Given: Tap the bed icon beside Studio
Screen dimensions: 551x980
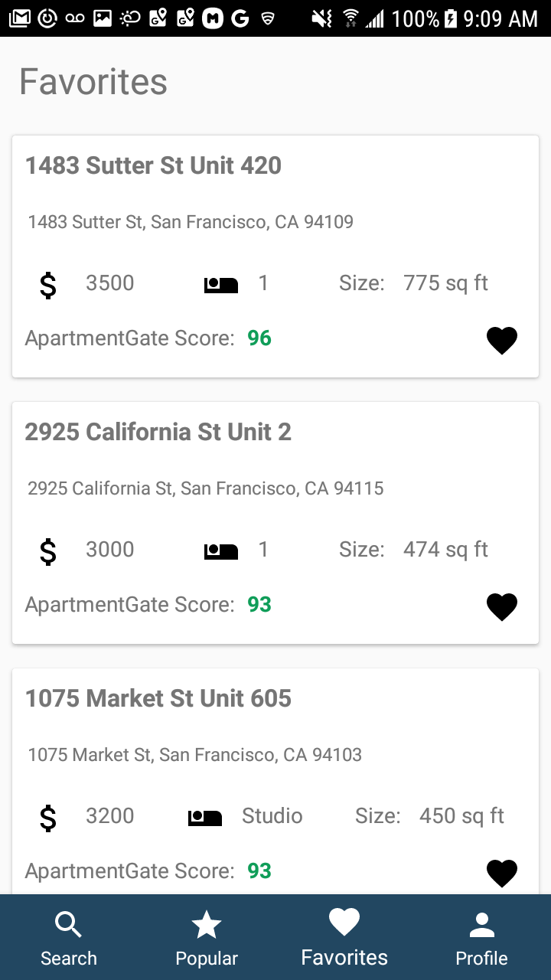Looking at the screenshot, I should tap(204, 818).
